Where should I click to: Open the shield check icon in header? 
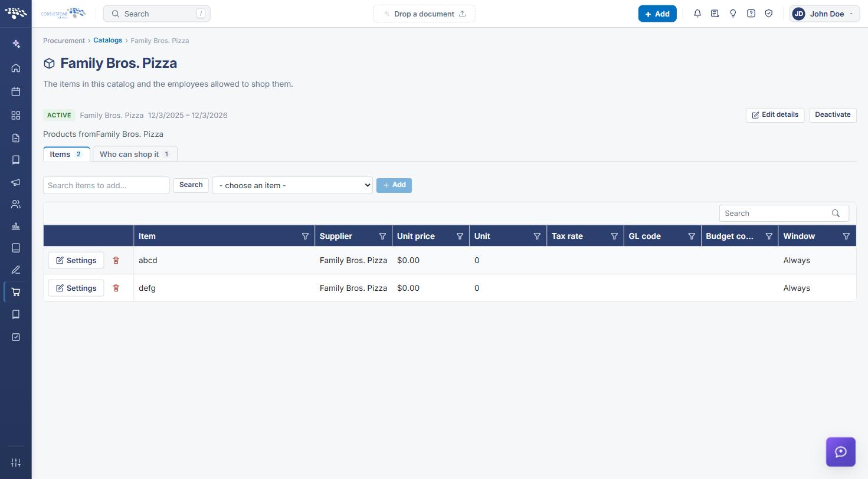[x=769, y=14]
